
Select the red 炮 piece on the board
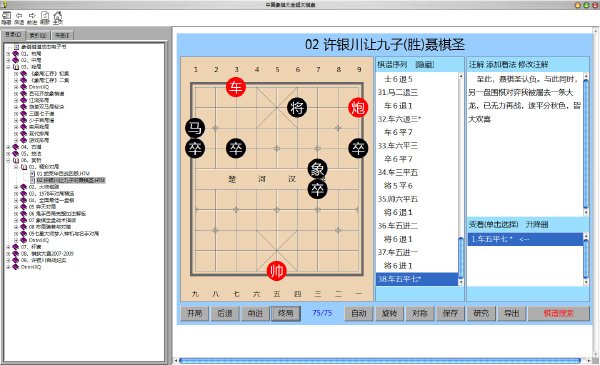tap(358, 108)
